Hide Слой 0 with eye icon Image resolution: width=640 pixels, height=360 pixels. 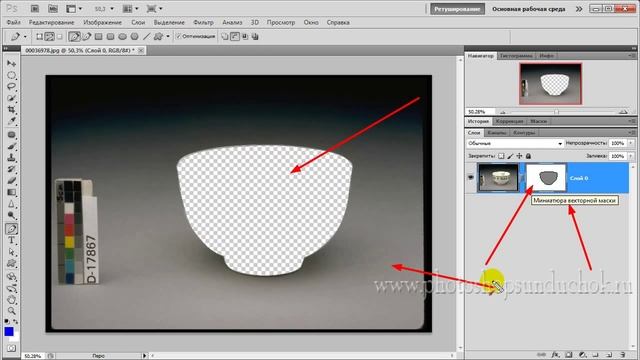pos(471,178)
